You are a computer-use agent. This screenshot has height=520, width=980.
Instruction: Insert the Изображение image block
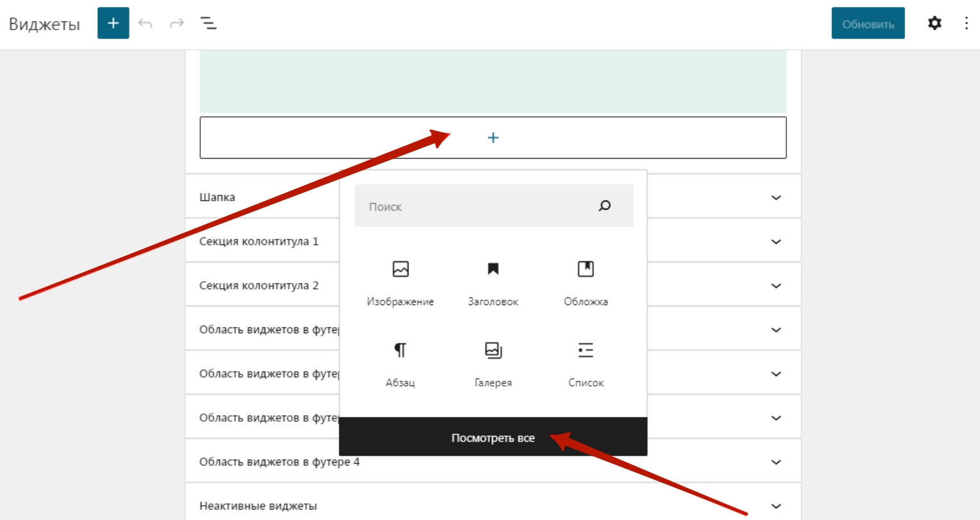coord(400,282)
